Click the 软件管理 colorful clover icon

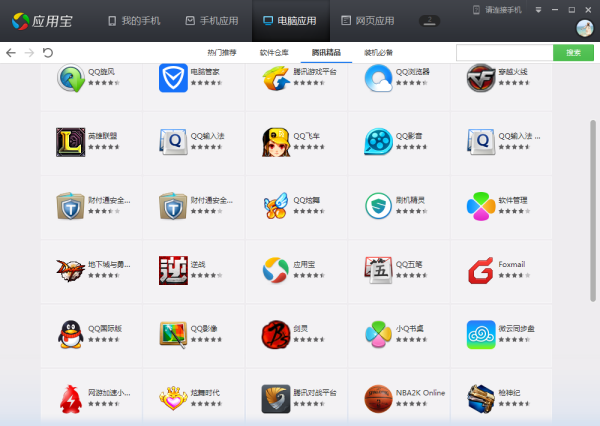coord(481,207)
